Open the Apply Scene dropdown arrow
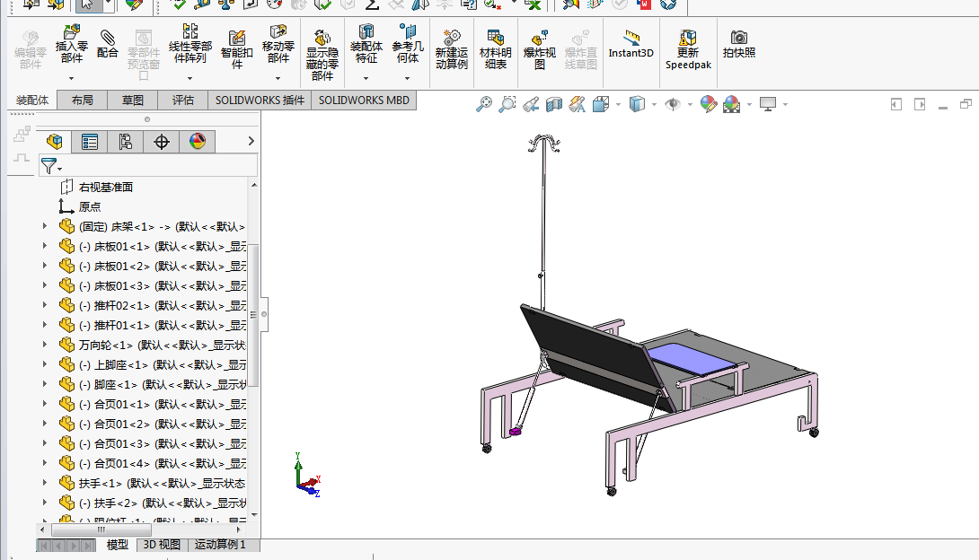Viewport: 979px width, 560px height. pyautogui.click(x=749, y=105)
